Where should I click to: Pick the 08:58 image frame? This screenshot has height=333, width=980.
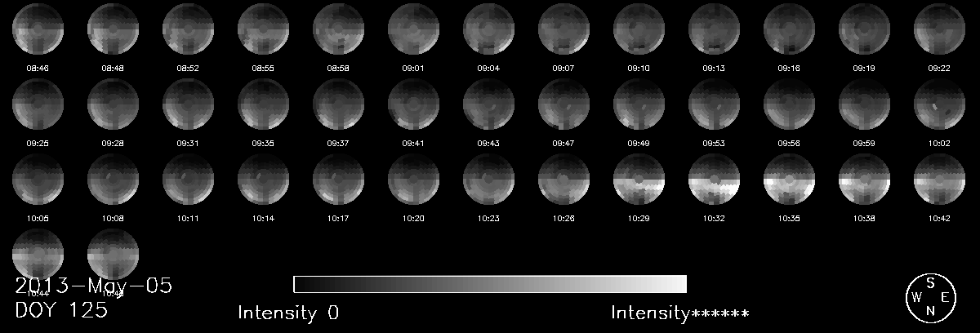[339, 29]
